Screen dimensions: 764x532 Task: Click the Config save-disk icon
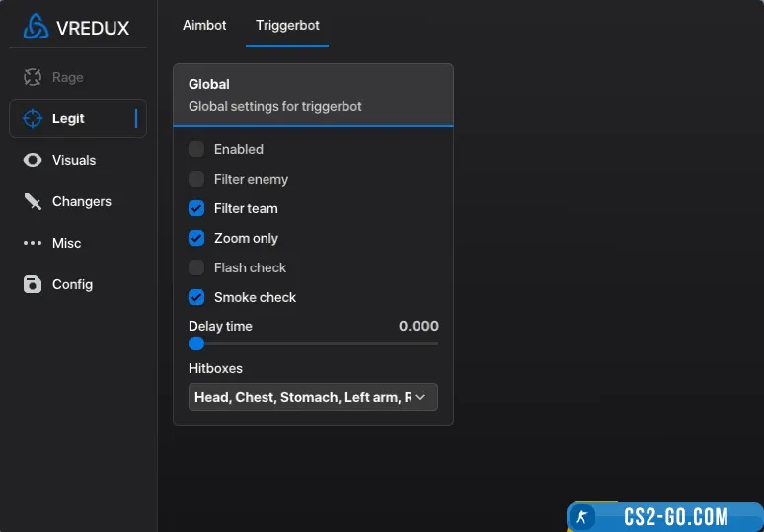point(33,284)
